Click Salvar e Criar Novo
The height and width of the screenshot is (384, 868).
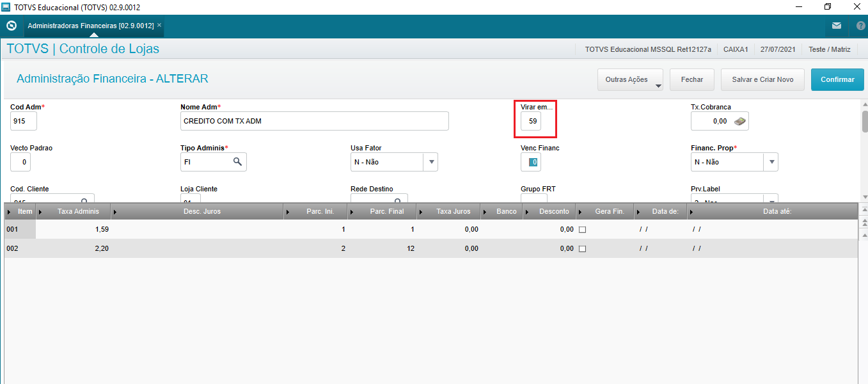point(762,80)
